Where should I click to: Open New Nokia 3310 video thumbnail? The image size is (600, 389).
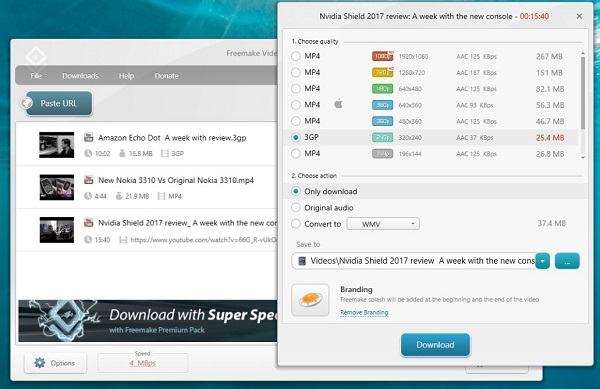coord(57,187)
